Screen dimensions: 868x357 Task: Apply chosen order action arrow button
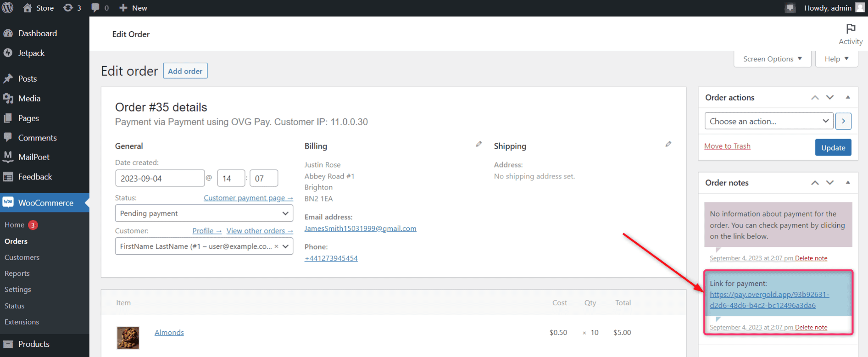(x=843, y=121)
